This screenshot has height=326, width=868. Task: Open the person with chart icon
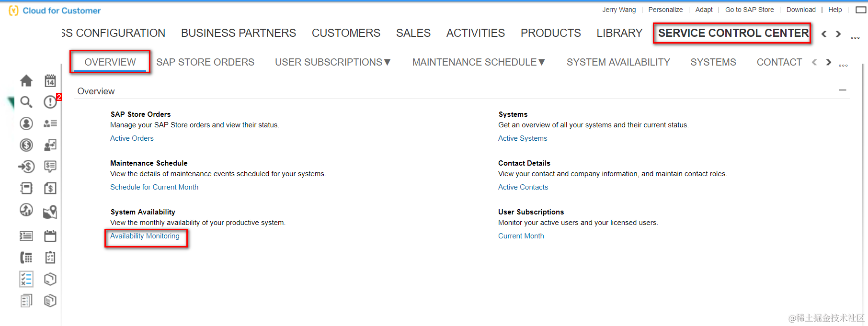tap(50, 145)
